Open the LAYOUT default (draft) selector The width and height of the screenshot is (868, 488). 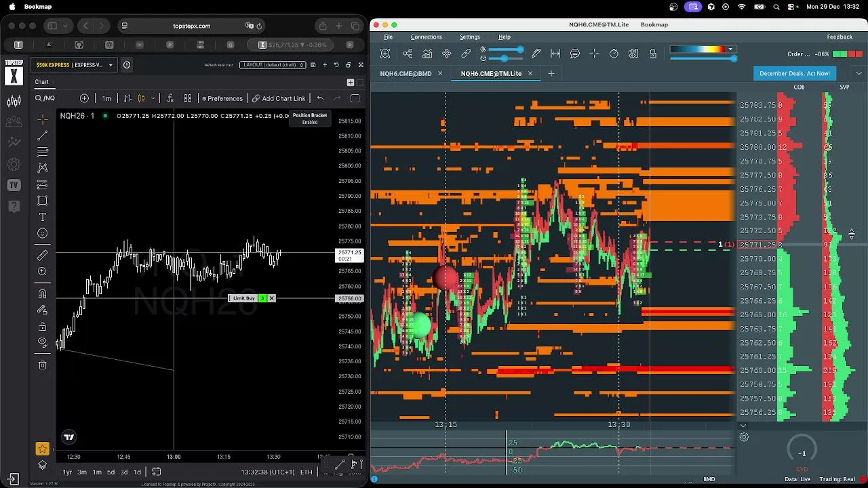(x=274, y=65)
